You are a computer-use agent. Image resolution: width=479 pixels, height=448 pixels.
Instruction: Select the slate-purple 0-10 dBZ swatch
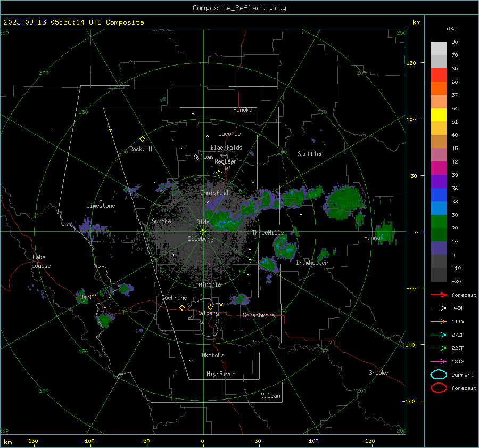pyautogui.click(x=439, y=248)
